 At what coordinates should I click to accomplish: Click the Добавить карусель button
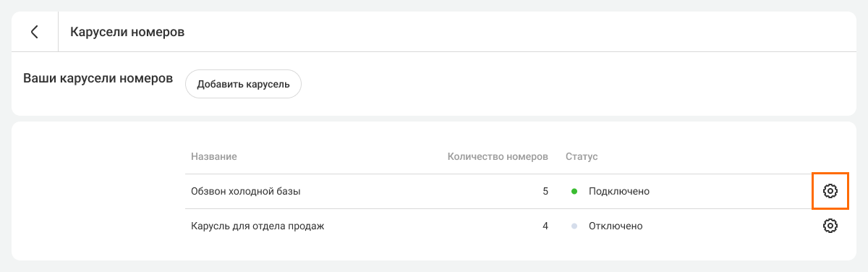point(244,84)
